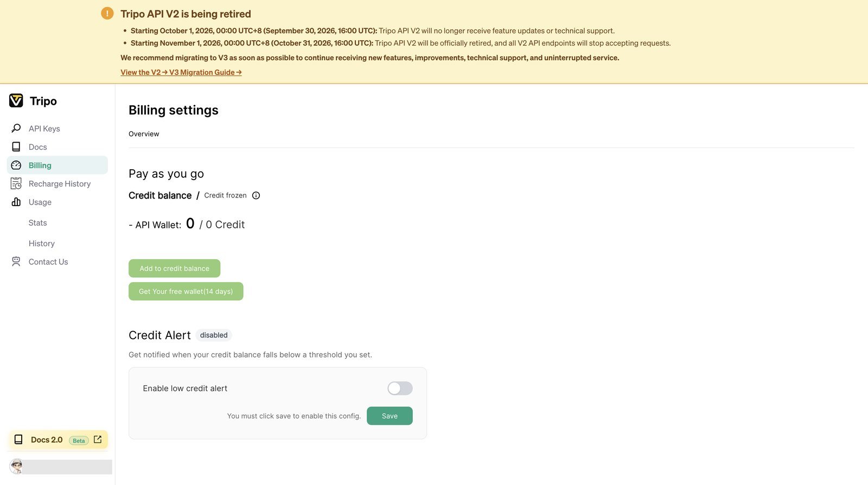Click Add to credit balance button
The image size is (868, 485).
(175, 269)
